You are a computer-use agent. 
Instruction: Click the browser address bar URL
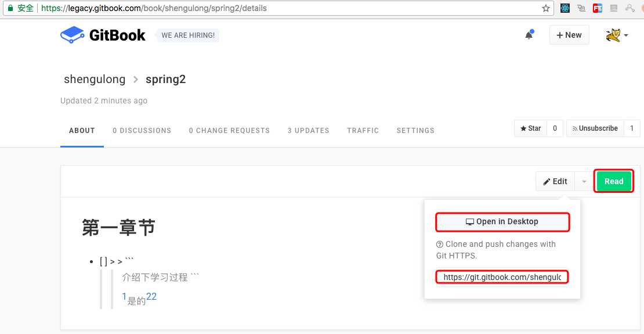(x=154, y=8)
